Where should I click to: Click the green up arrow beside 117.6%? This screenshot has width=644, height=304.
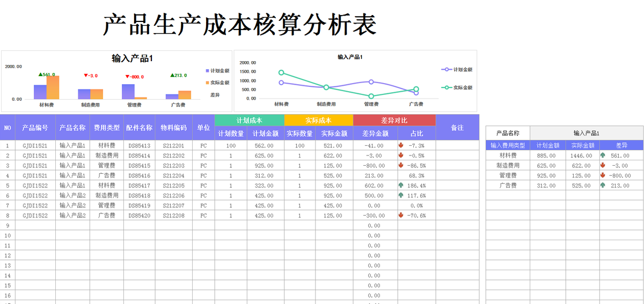401,195
